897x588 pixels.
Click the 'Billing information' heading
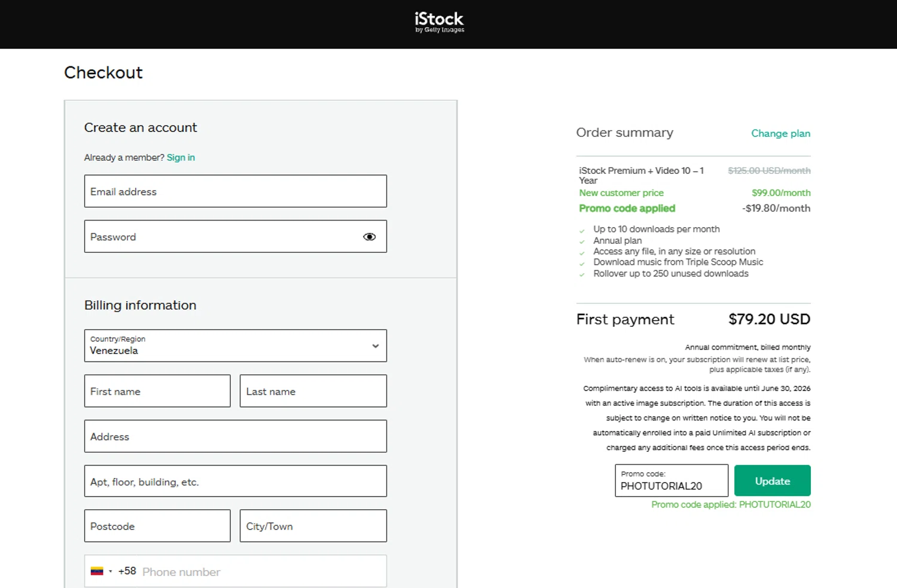click(x=140, y=305)
